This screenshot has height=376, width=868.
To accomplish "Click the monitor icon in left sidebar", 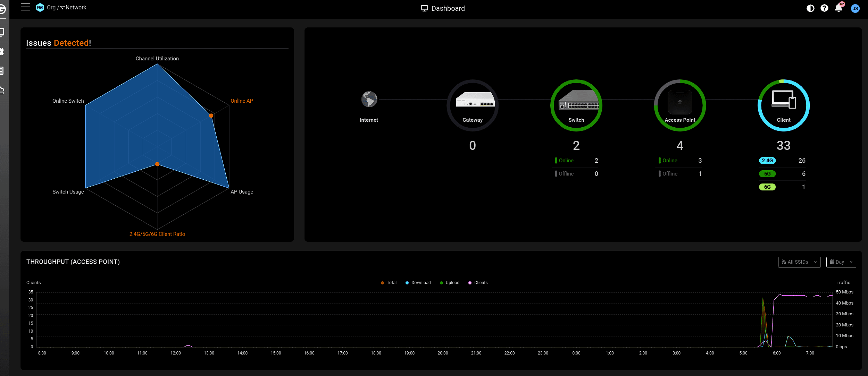I will click(2, 32).
